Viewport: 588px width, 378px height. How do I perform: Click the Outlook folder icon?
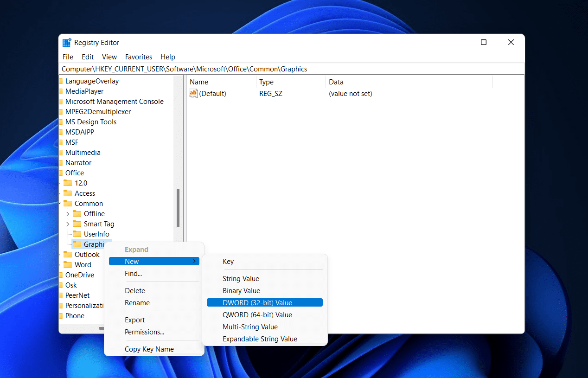click(x=68, y=255)
